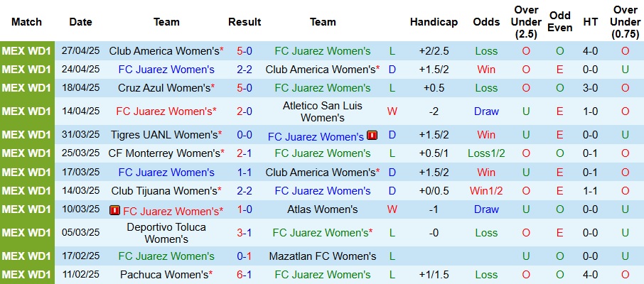Click the Result column header
The width and height of the screenshot is (644, 284).
click(245, 22)
